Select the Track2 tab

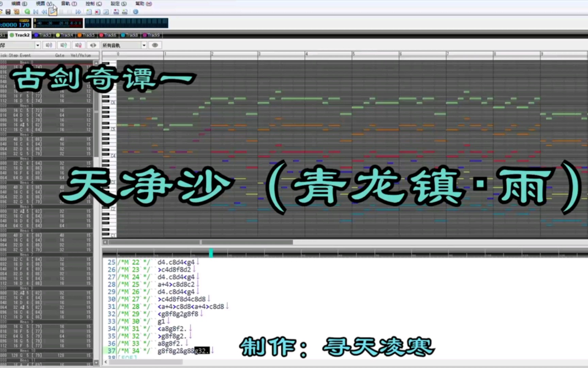pos(20,35)
